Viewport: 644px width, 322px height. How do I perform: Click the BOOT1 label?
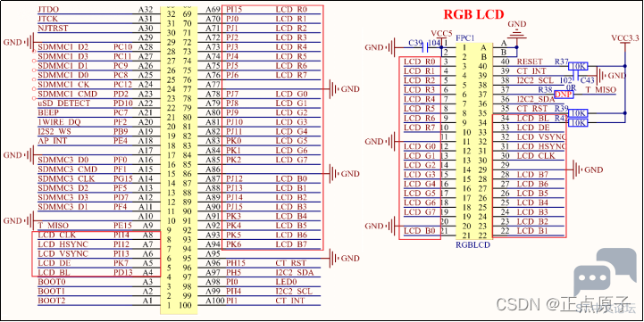tap(52, 292)
